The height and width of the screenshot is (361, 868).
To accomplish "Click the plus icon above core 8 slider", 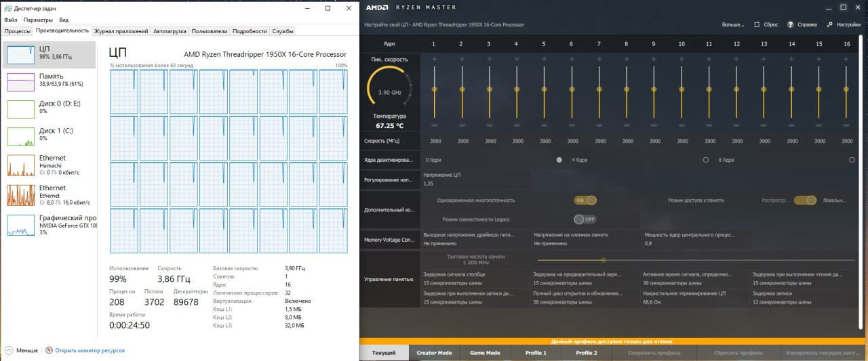I will pos(627,60).
